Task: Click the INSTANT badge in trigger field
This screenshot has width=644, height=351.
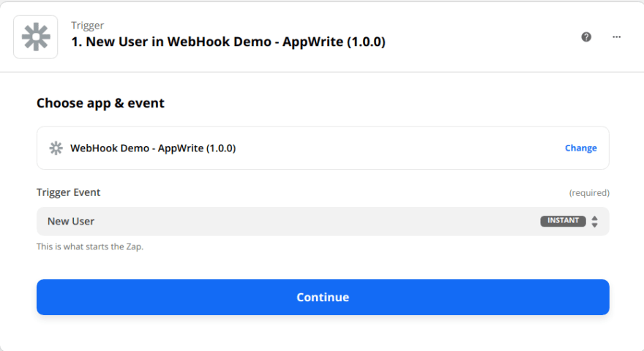Action: (x=563, y=221)
